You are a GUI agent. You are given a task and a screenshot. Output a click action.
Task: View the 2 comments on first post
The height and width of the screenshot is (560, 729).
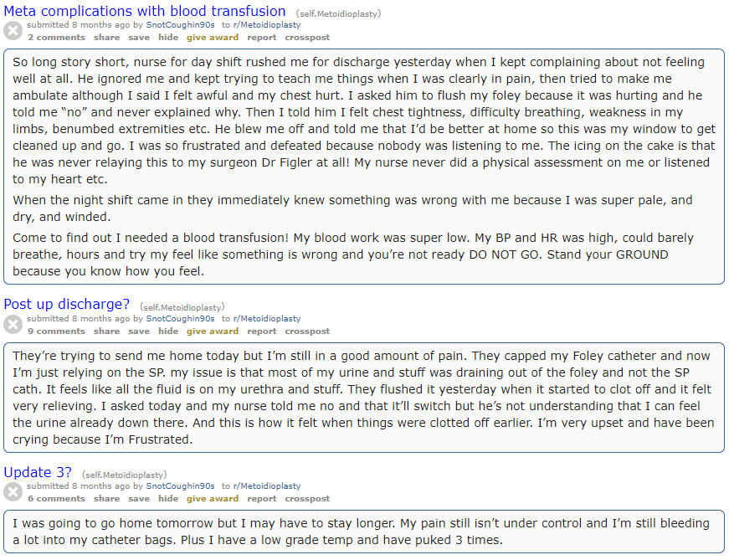pyautogui.click(x=56, y=38)
